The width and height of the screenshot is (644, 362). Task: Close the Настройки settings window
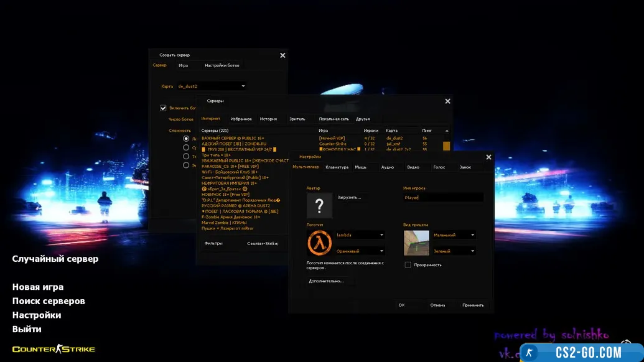(488, 157)
